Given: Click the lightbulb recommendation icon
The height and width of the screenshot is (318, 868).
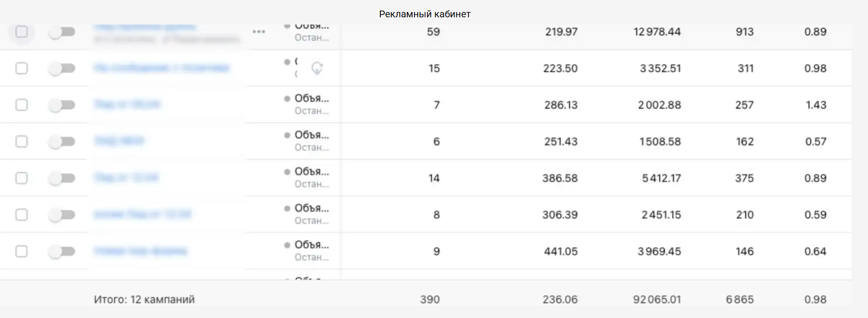Looking at the screenshot, I should [x=317, y=68].
